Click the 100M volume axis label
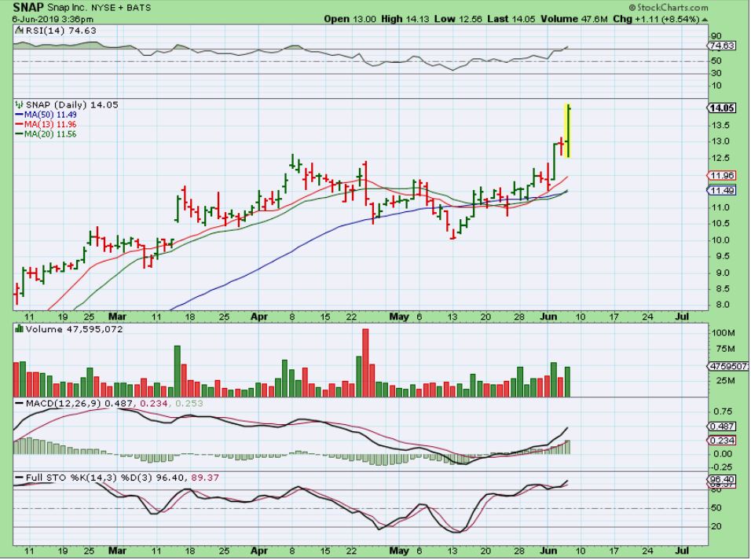This screenshot has width=751, height=560. (724, 333)
